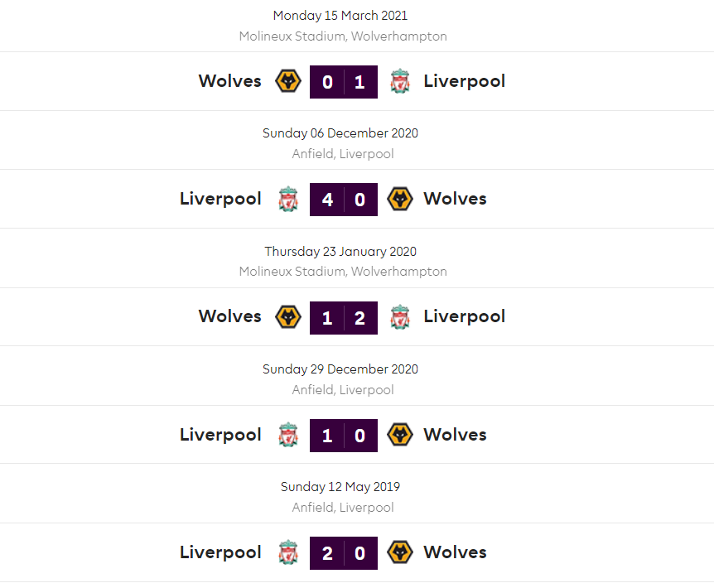This screenshot has width=714, height=588.
Task: Select Liverpool crest in 12 May 2019 match
Action: 287,552
